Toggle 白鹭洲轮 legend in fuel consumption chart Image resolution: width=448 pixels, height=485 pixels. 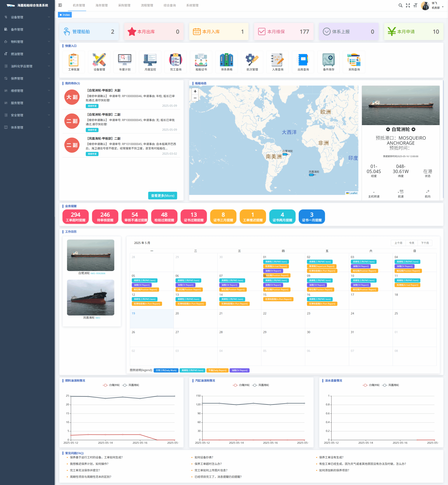pos(111,385)
